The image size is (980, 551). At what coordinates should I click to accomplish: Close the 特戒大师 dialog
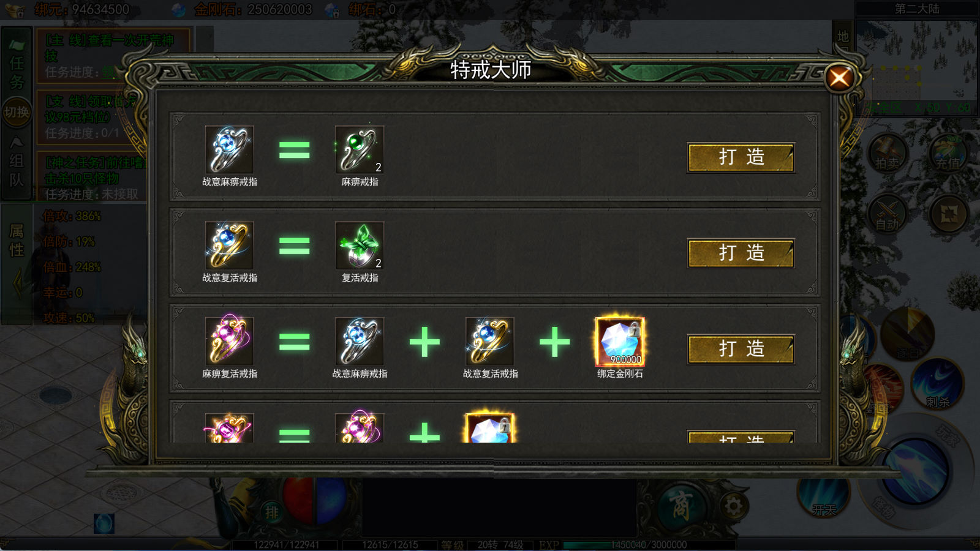tap(839, 78)
